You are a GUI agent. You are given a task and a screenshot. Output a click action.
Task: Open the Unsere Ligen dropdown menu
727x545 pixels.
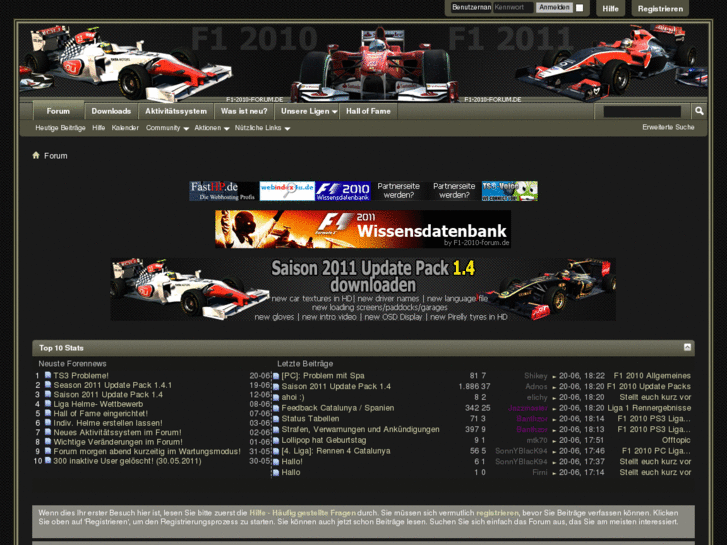[x=309, y=111]
